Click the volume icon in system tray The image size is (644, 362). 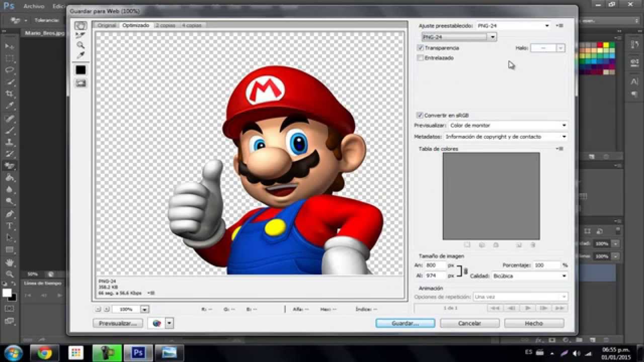pyautogui.click(x=576, y=353)
